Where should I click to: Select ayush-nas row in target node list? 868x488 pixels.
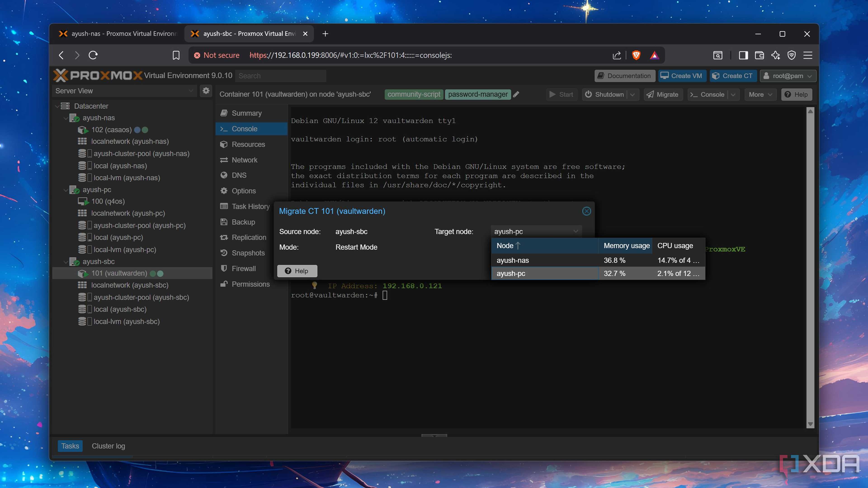(598, 260)
